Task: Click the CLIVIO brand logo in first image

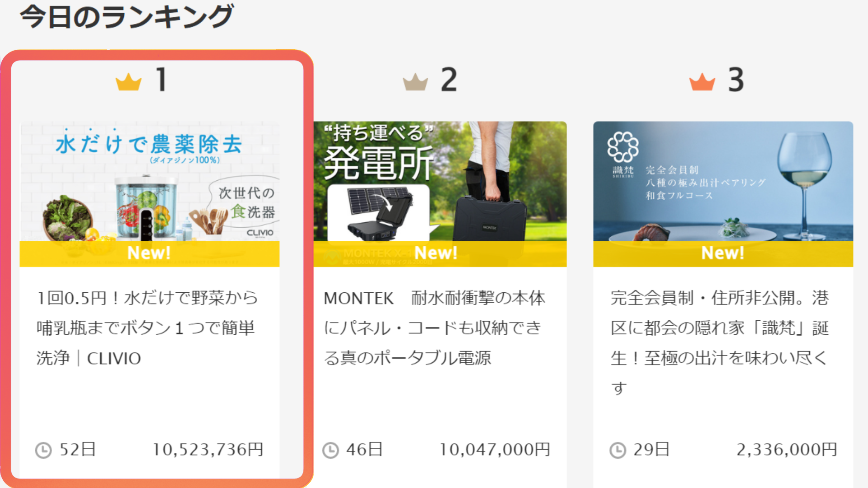Action: pos(260,233)
